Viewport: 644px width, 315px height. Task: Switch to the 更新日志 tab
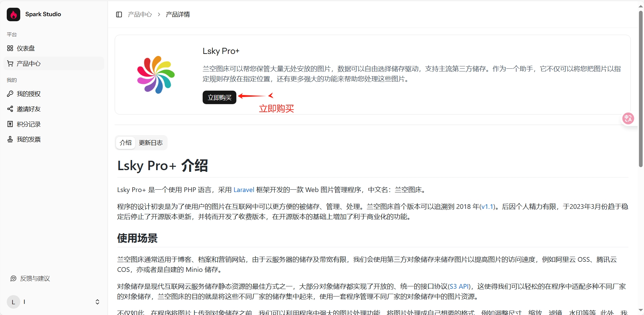click(151, 143)
